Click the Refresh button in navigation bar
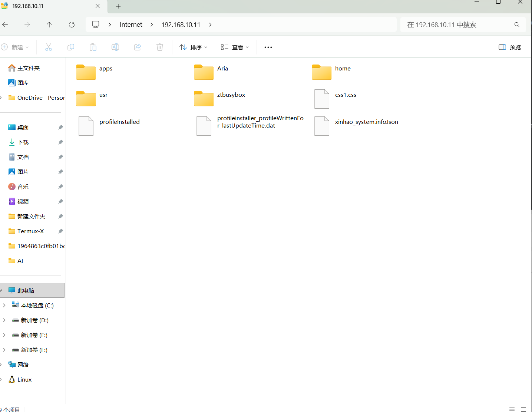Screen dimensions: 532x412 coord(72,24)
